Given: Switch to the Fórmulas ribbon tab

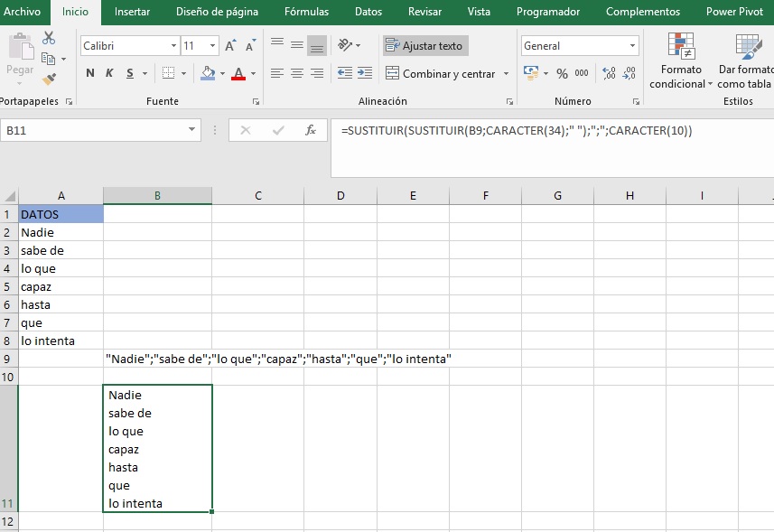Looking at the screenshot, I should [305, 12].
